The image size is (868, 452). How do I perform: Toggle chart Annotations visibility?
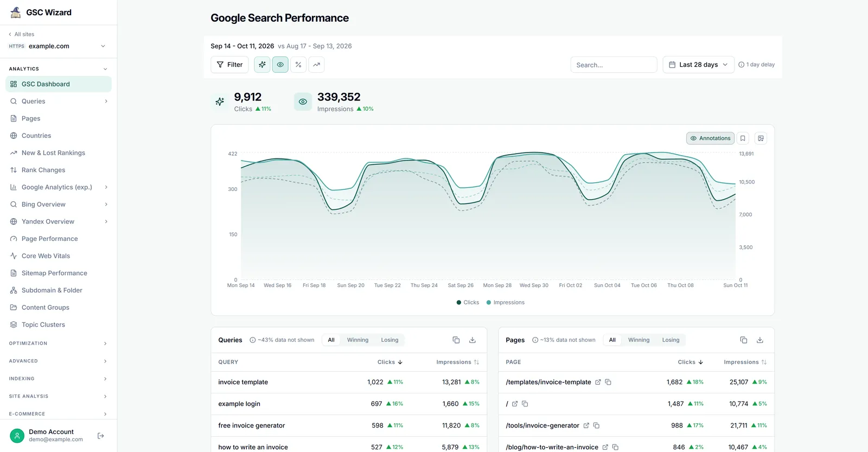pos(710,138)
